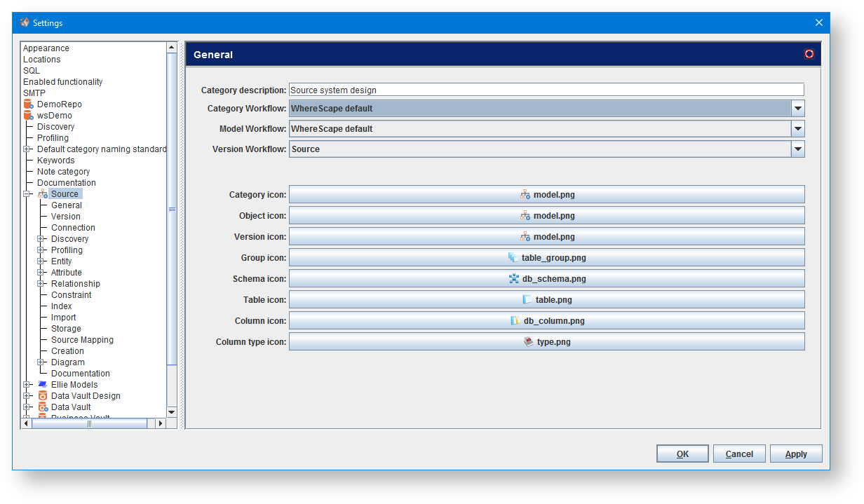The width and height of the screenshot is (864, 504).
Task: Click the Source category model icon in tree
Action: click(x=42, y=194)
